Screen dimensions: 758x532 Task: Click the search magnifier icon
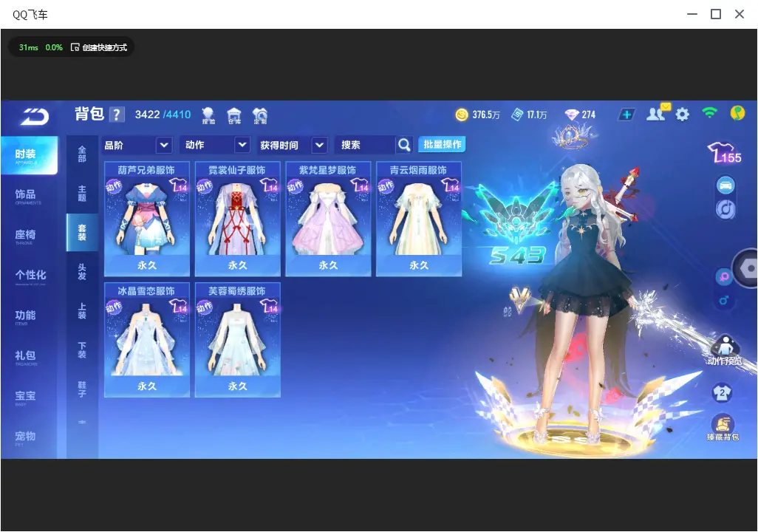tap(403, 145)
